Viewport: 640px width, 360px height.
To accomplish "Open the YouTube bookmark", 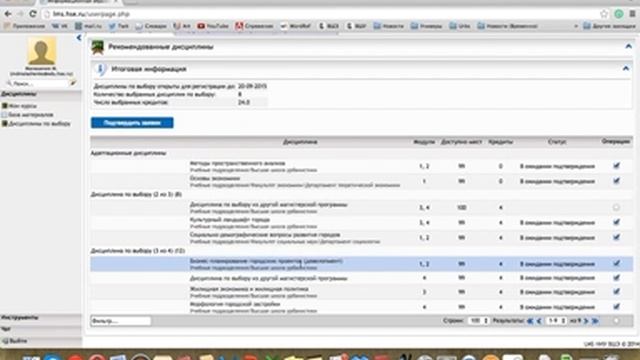I will 213,26.
